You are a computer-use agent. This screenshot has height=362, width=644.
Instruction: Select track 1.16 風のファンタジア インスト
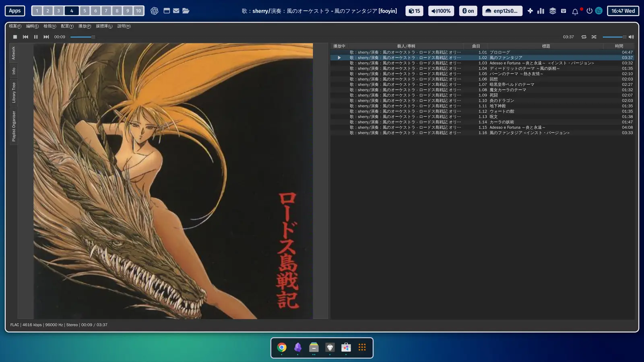(482, 133)
